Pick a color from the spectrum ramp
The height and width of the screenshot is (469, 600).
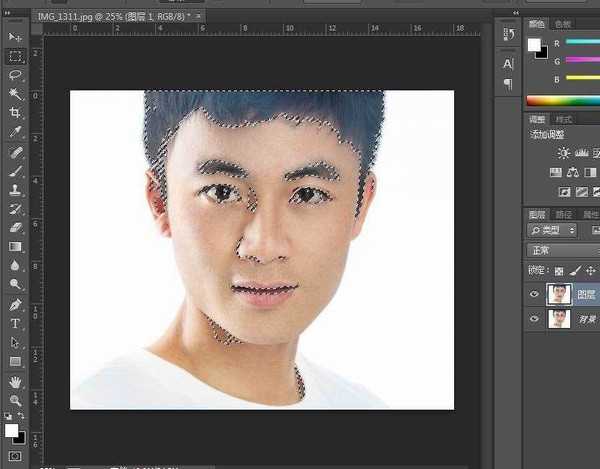tap(563, 101)
